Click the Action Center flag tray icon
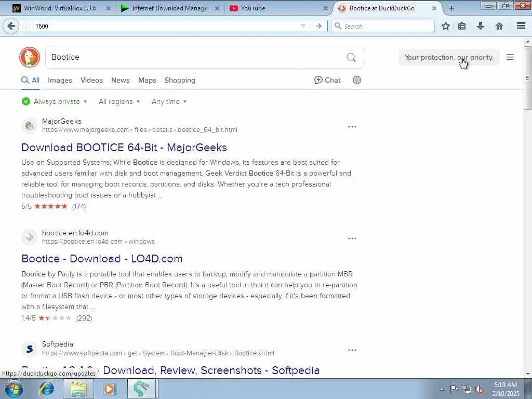 click(454, 389)
